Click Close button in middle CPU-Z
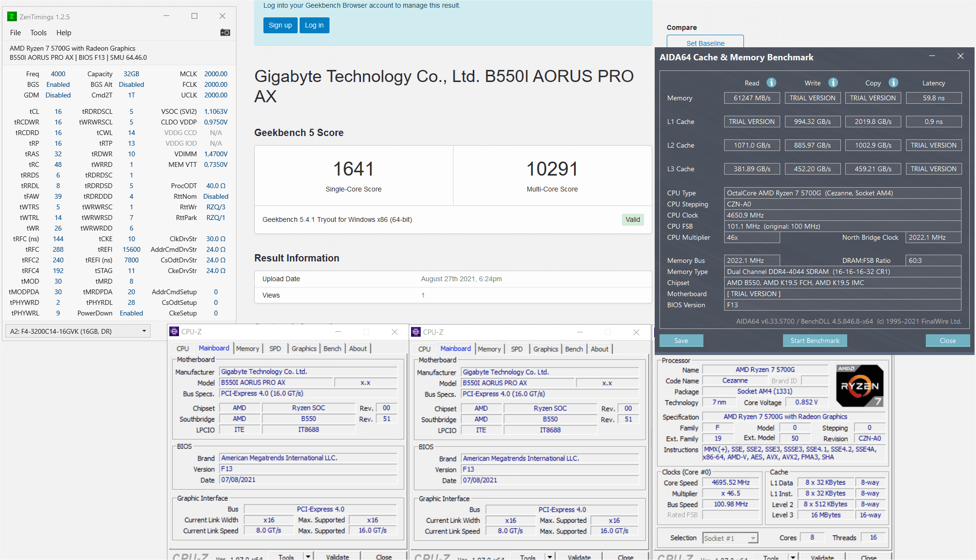976x560 pixels. (x=626, y=557)
